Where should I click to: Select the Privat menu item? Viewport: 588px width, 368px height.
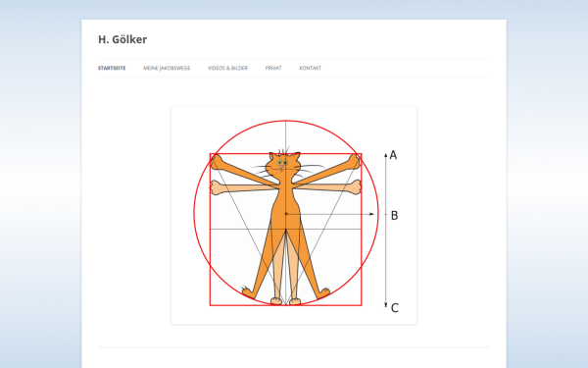click(x=273, y=69)
